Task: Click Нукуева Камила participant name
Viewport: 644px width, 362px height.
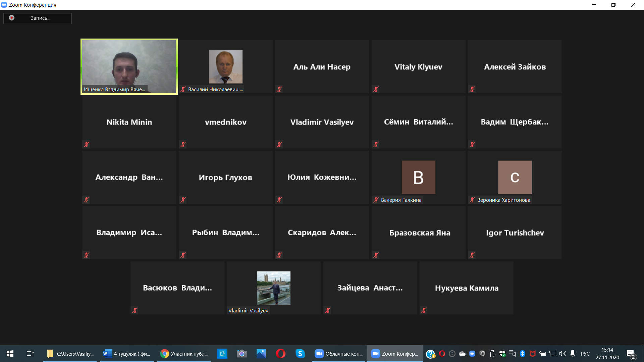Action: point(467,288)
